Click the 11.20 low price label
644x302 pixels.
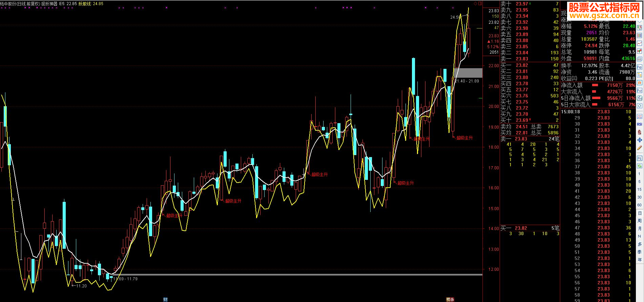(81, 286)
